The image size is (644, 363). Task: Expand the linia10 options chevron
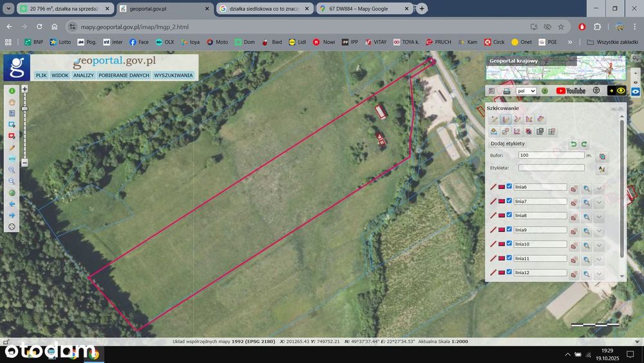(x=599, y=246)
